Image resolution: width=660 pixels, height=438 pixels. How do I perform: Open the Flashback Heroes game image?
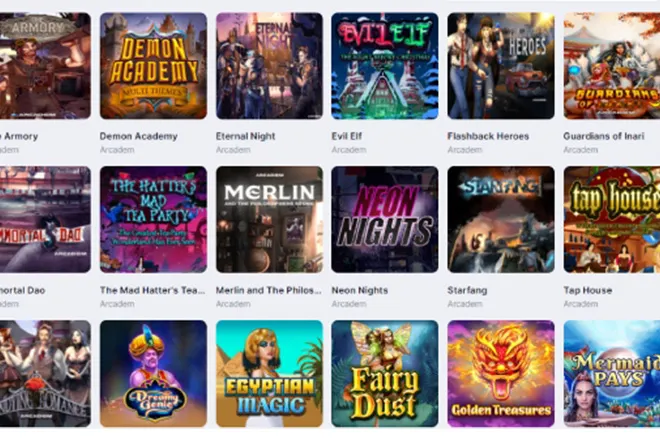point(501,66)
